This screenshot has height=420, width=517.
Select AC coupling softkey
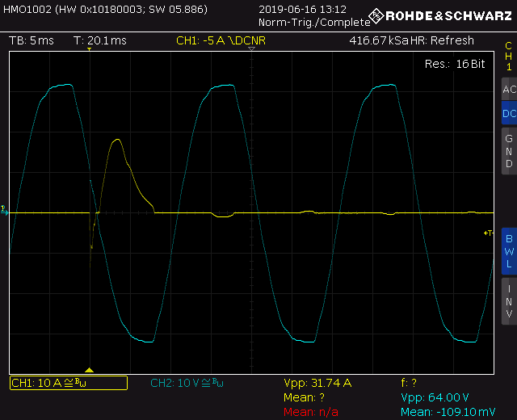click(510, 89)
